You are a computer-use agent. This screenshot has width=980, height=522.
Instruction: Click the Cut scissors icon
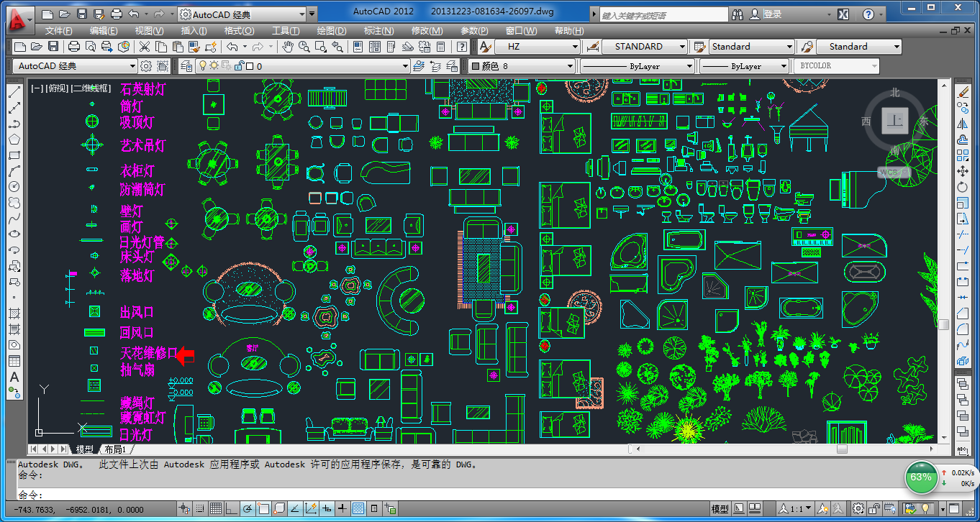[144, 47]
